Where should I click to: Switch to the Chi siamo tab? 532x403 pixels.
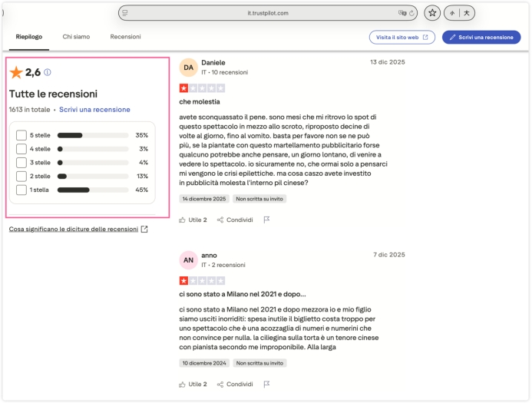pyautogui.click(x=76, y=37)
